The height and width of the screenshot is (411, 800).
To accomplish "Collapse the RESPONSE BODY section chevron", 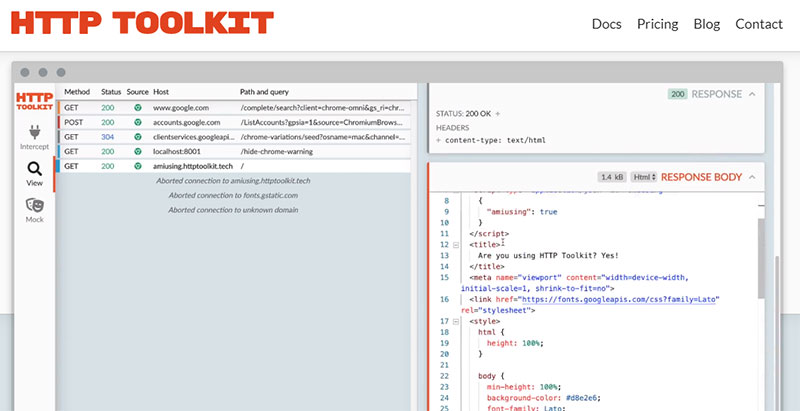I will 752,177.
